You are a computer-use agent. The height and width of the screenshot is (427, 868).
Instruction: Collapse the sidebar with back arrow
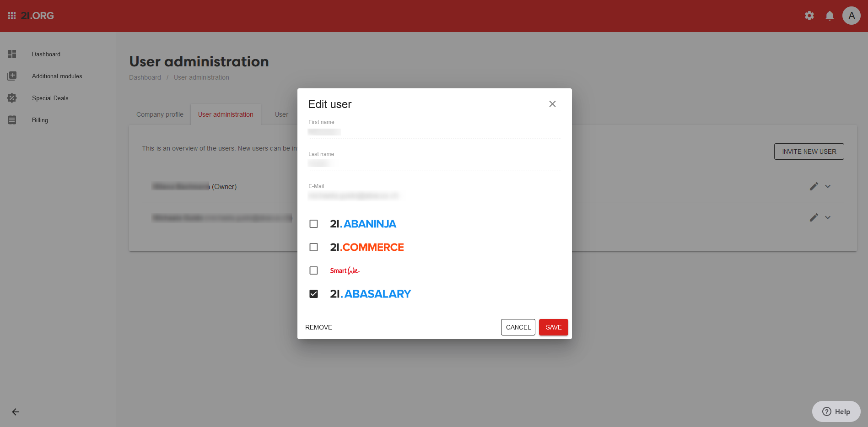coord(16,412)
